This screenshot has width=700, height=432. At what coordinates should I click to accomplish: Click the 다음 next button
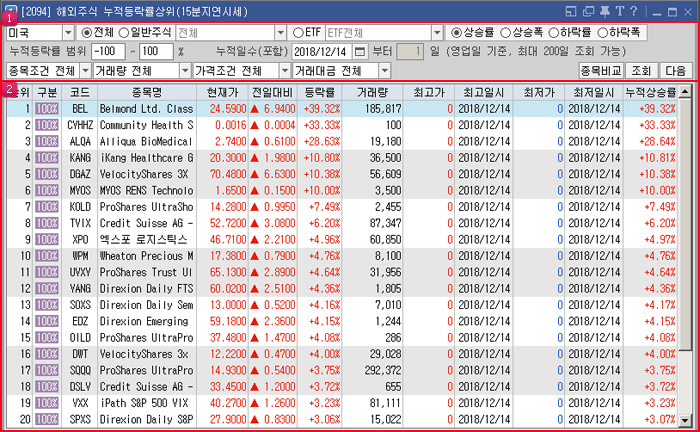(x=676, y=71)
